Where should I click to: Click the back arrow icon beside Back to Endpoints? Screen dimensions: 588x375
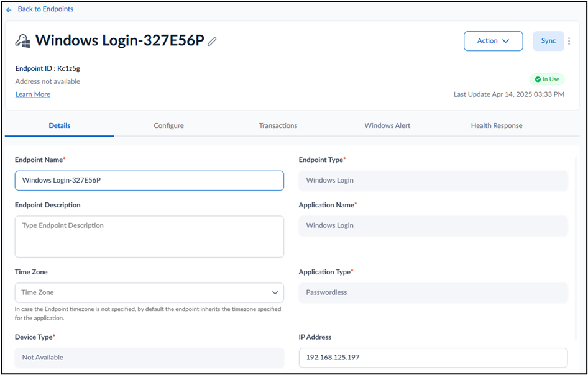click(9, 10)
